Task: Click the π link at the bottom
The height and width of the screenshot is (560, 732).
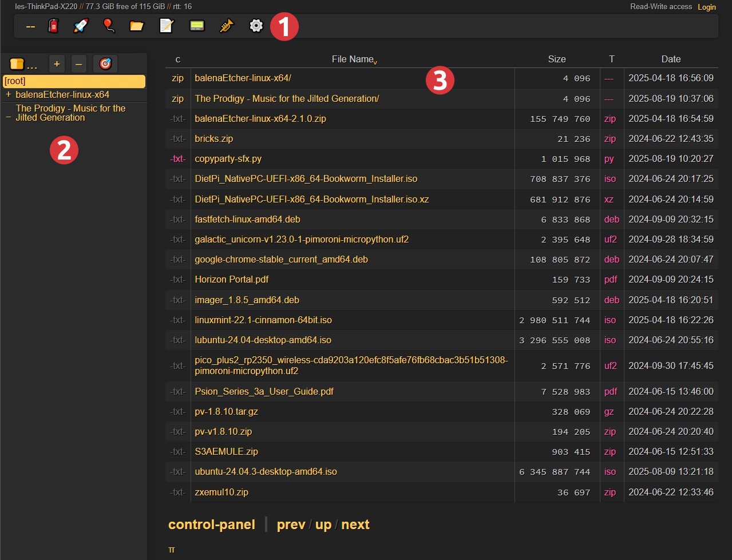Action: (x=172, y=549)
